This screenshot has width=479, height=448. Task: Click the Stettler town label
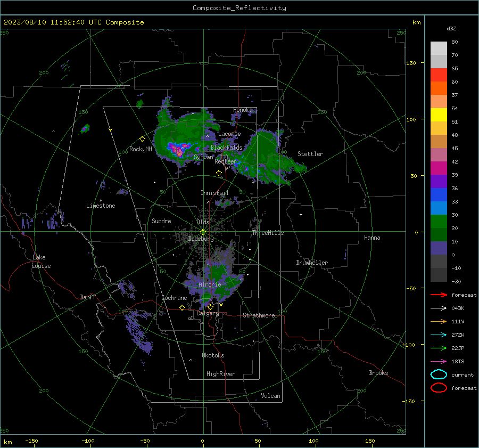click(310, 154)
